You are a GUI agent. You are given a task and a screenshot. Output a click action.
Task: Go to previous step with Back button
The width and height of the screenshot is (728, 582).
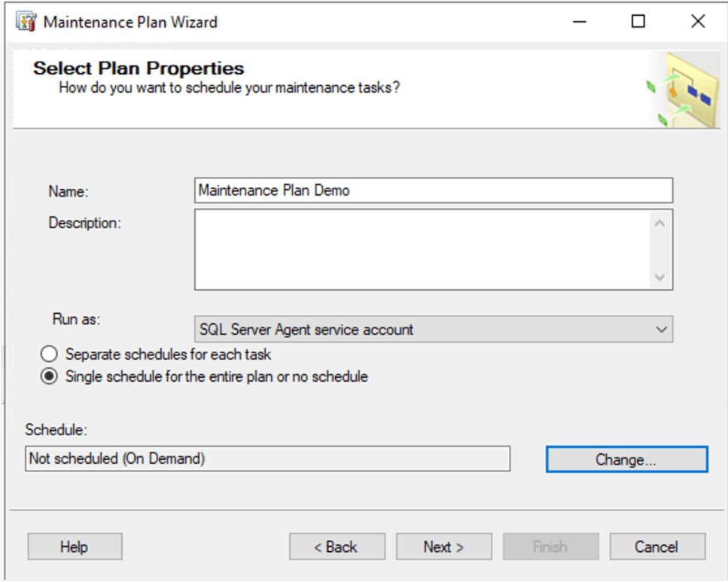click(x=337, y=547)
